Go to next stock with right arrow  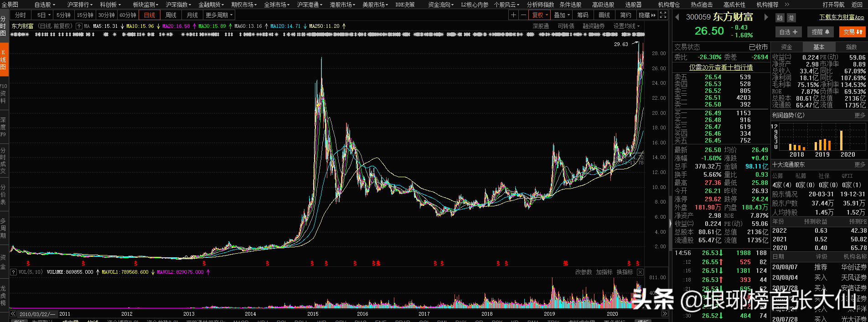766,17
